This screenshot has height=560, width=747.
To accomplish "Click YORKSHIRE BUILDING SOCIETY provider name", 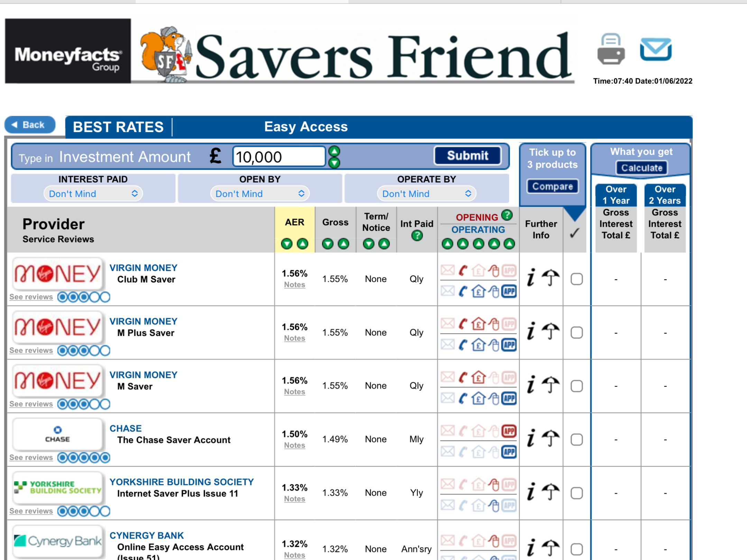I will [182, 482].
